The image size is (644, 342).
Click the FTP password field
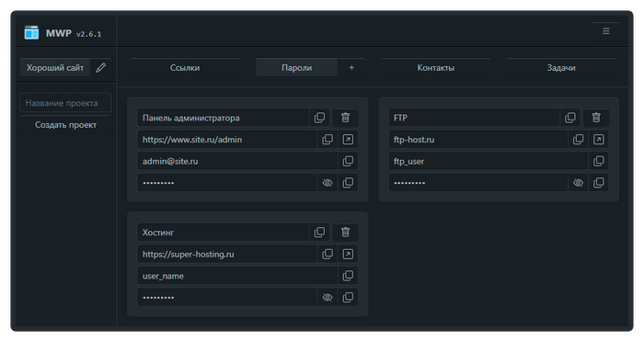tap(478, 183)
